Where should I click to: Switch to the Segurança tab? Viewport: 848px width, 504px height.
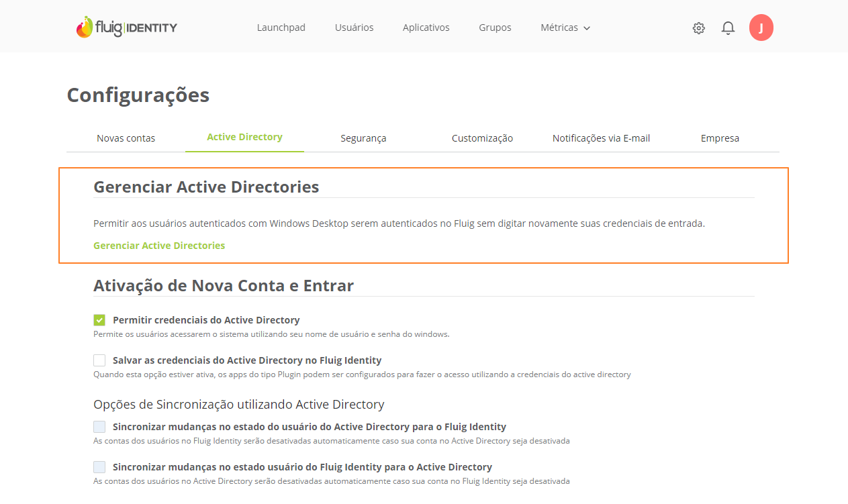[x=363, y=138]
